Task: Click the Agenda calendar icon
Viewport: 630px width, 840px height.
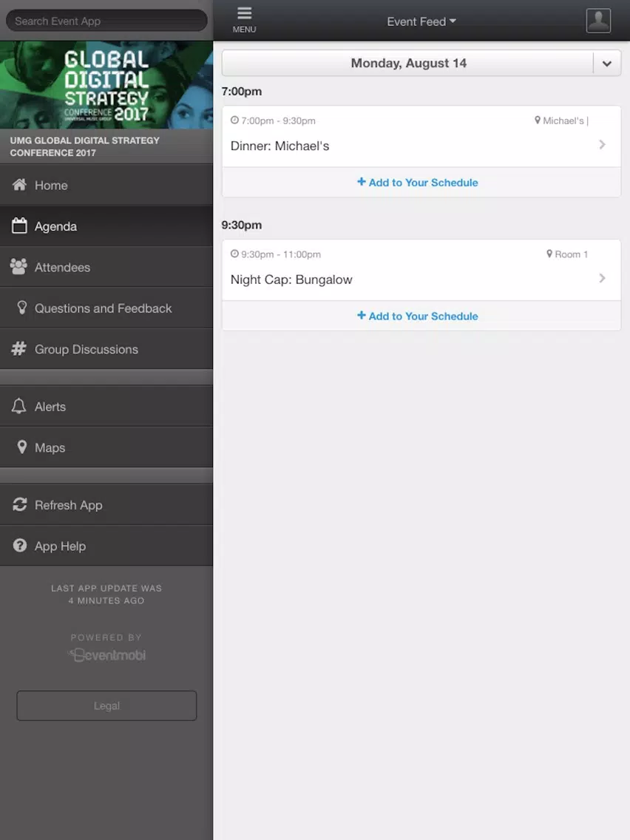Action: [x=19, y=226]
